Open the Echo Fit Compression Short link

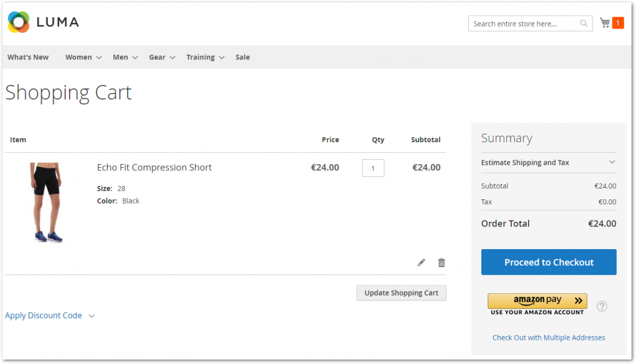tap(154, 167)
